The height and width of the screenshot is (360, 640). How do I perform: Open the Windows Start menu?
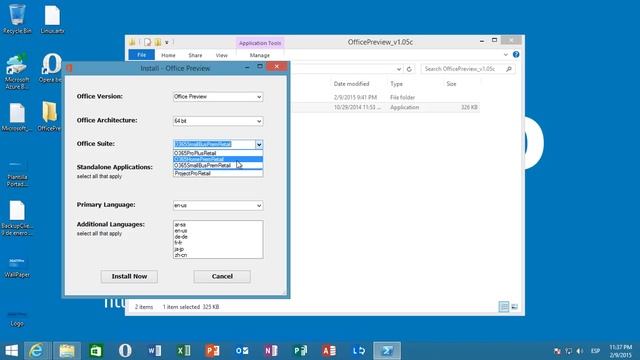click(x=11, y=351)
